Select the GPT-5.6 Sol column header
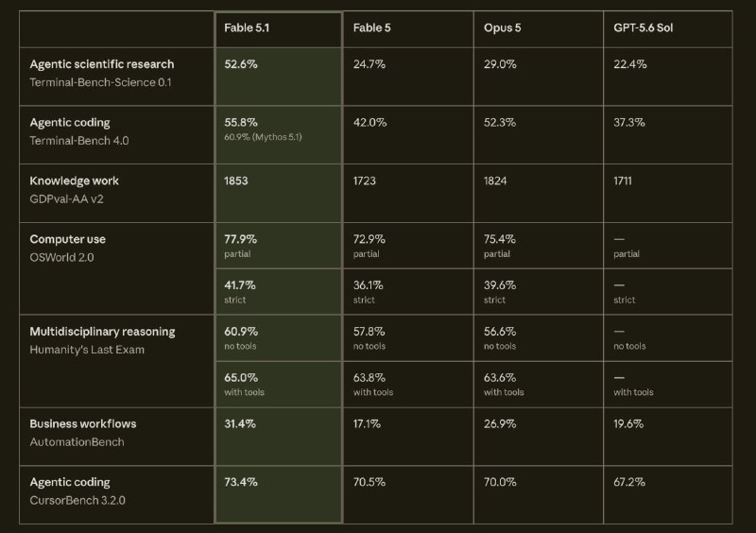The width and height of the screenshot is (756, 533). [x=644, y=28]
